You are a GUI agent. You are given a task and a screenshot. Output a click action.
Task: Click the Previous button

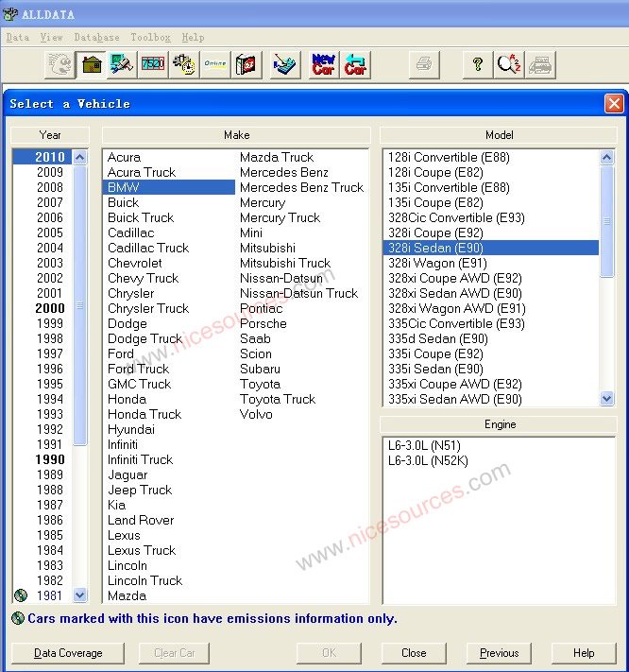point(499,653)
